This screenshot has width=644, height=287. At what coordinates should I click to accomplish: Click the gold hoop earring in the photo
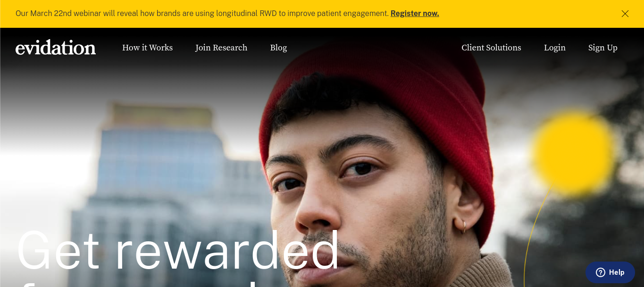pos(463,226)
